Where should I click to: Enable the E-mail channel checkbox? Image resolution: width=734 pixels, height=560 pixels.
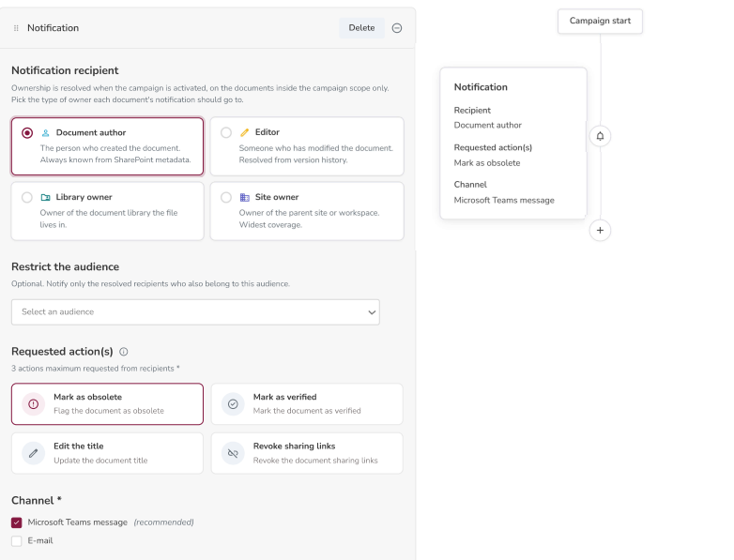[16, 541]
